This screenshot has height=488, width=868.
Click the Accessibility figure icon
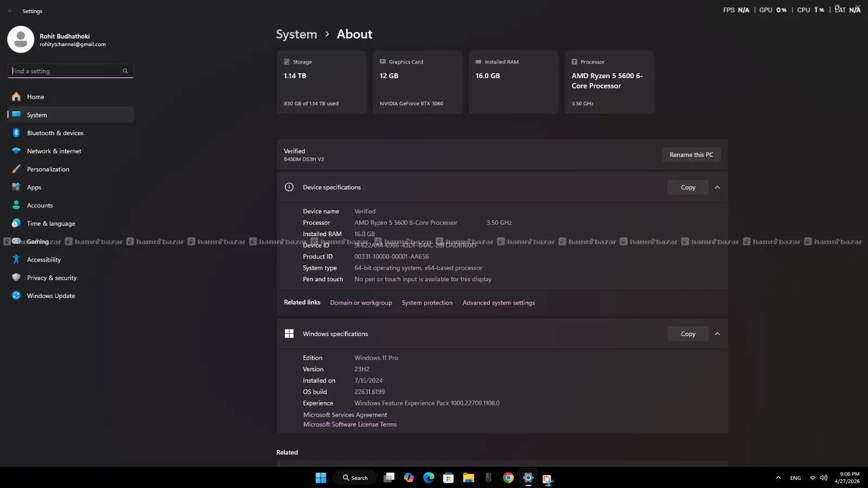point(16,259)
